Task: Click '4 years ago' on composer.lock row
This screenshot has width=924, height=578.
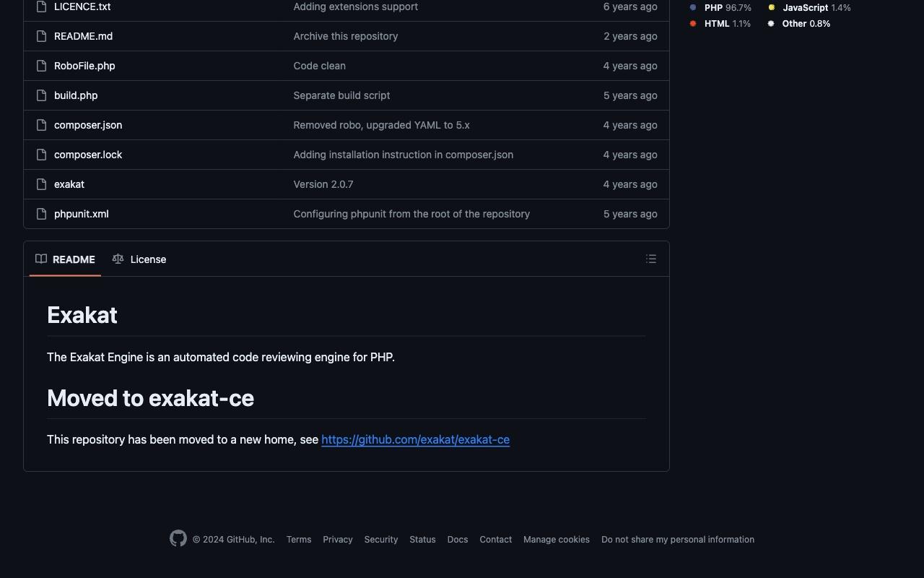Action: pos(630,155)
